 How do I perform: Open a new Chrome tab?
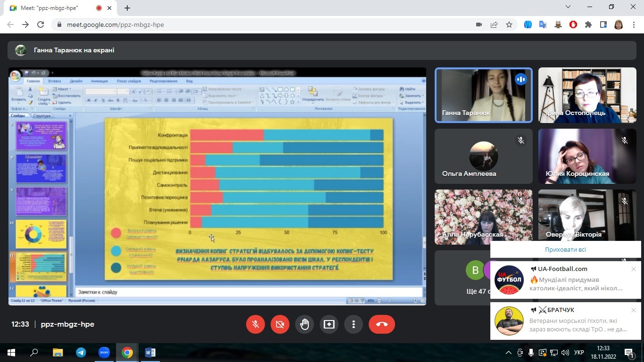point(127,8)
